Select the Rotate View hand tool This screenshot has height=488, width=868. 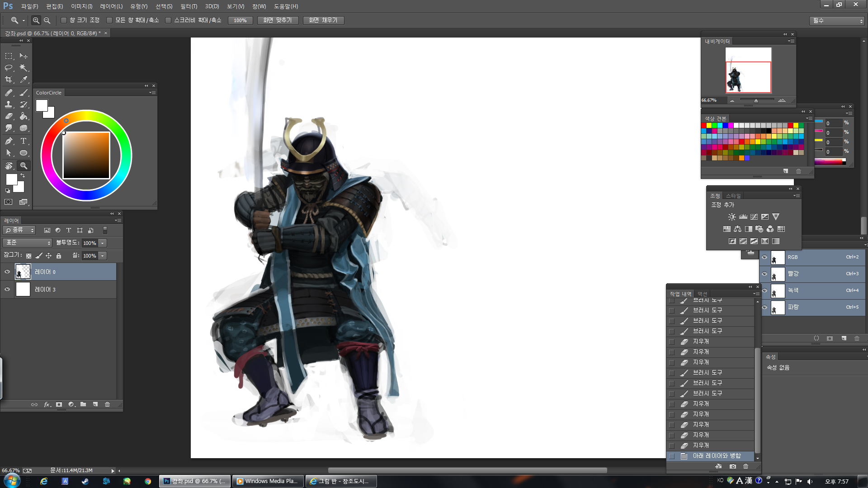click(9, 166)
